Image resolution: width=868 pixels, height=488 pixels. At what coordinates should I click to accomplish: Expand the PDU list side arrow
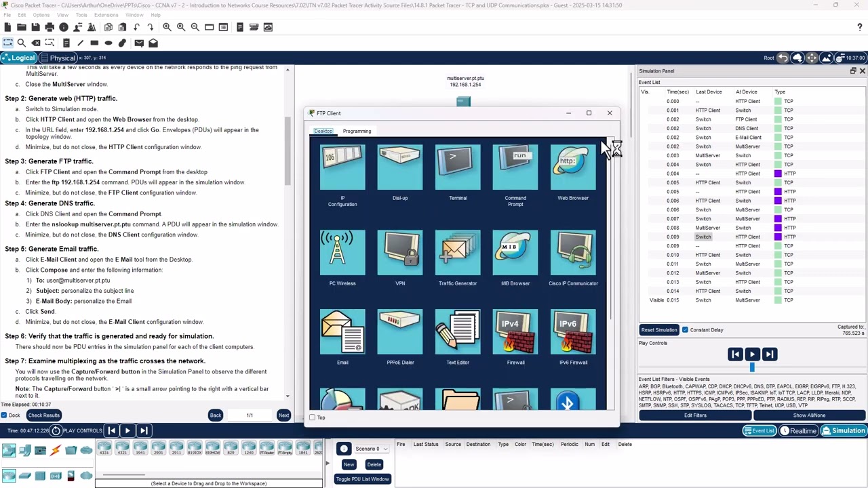point(328,464)
